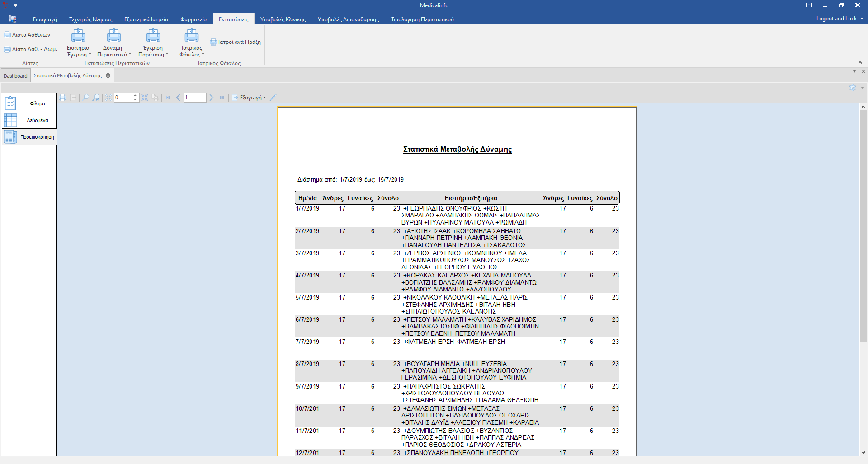Open the Dashboard document tab
The width and height of the screenshot is (868, 464).
(15, 76)
